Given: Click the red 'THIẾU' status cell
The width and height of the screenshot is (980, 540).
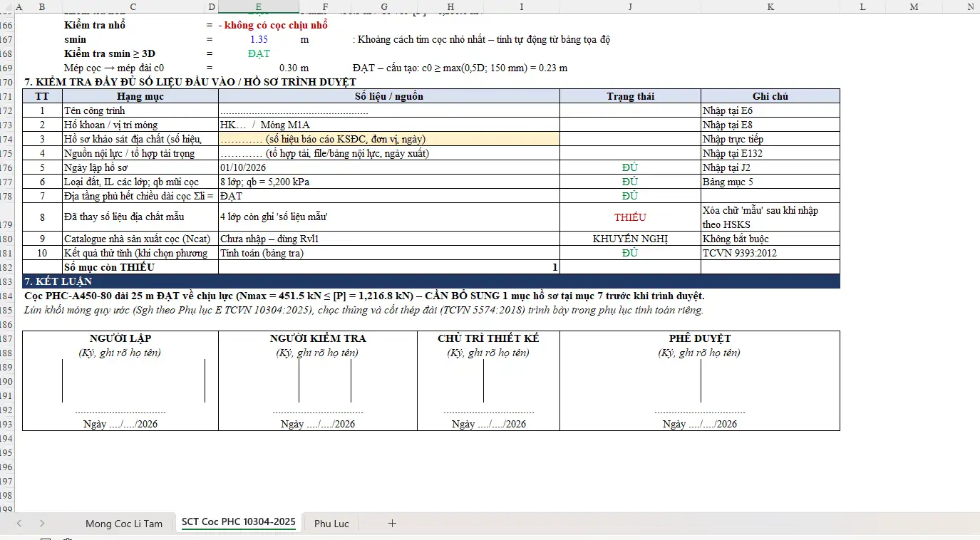Looking at the screenshot, I should click(630, 217).
